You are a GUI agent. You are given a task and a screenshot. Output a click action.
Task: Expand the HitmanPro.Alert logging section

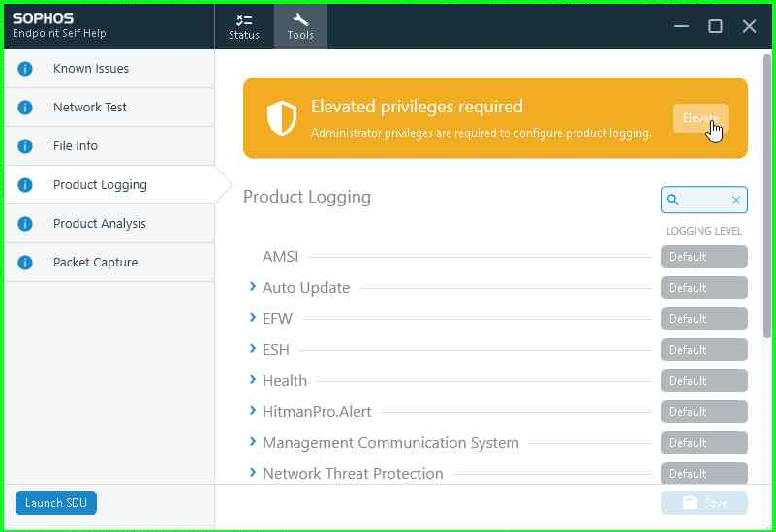[x=253, y=411]
